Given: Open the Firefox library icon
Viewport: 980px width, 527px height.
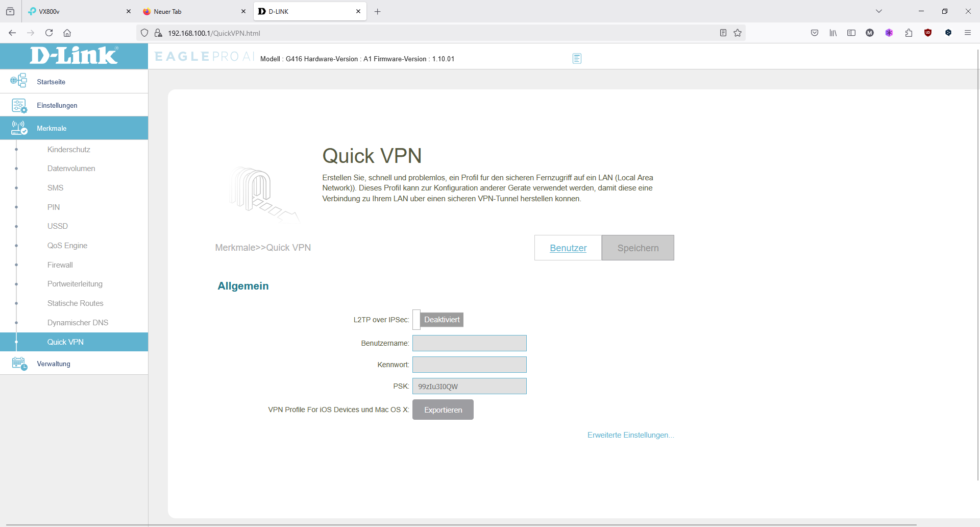Looking at the screenshot, I should click(x=833, y=33).
